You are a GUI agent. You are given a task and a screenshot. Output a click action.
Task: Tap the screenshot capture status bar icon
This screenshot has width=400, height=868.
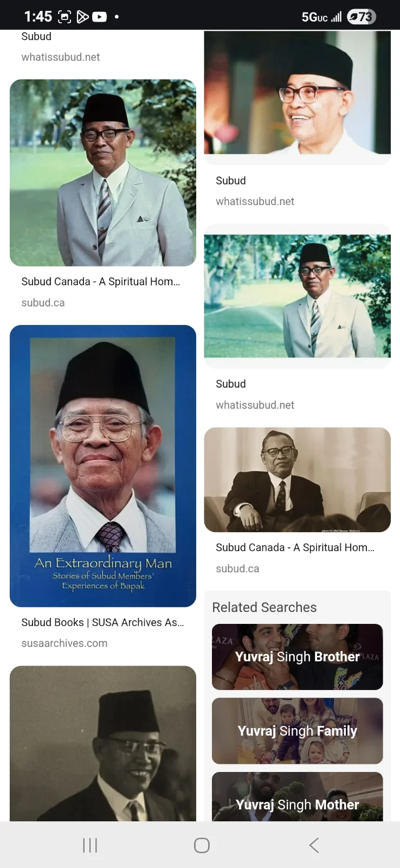[x=64, y=17]
